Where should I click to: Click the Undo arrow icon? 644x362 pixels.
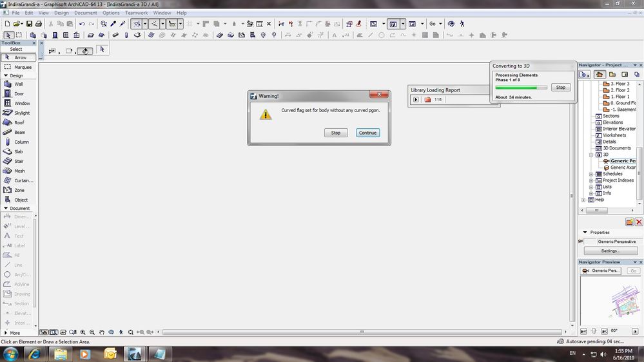[x=82, y=24]
